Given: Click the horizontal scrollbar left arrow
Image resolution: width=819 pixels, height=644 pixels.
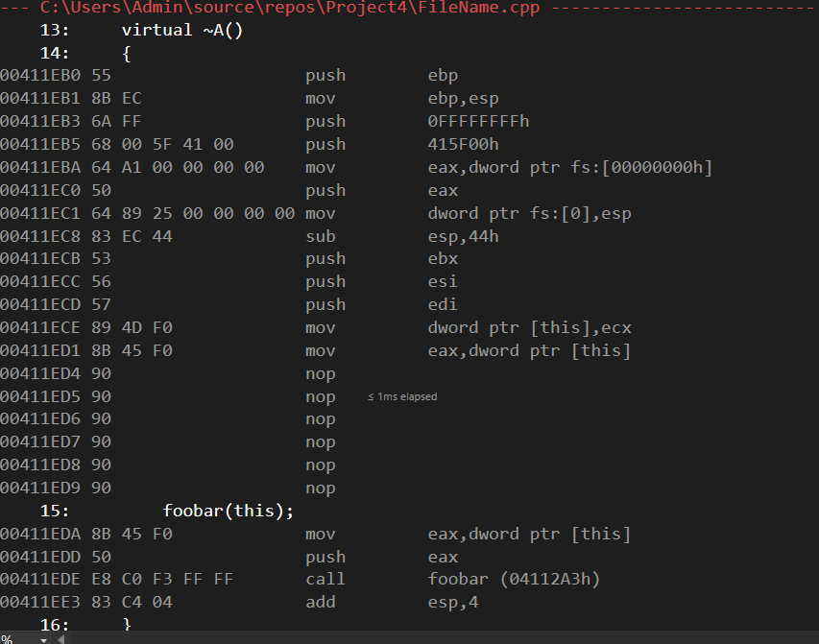Looking at the screenshot, I should pyautogui.click(x=61, y=639).
